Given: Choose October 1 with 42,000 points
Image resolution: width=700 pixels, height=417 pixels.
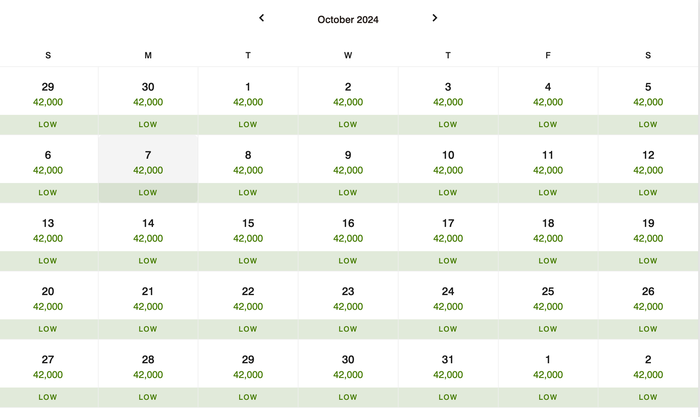Looking at the screenshot, I should 248,101.
